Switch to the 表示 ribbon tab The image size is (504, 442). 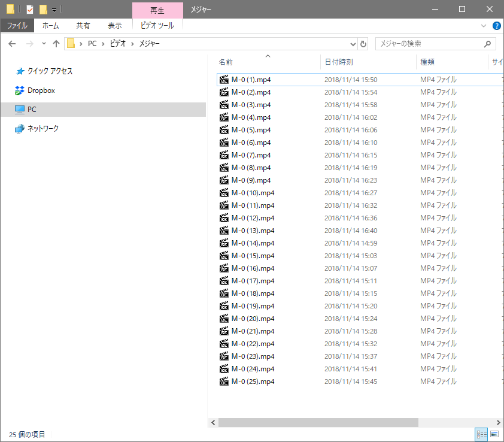(114, 26)
